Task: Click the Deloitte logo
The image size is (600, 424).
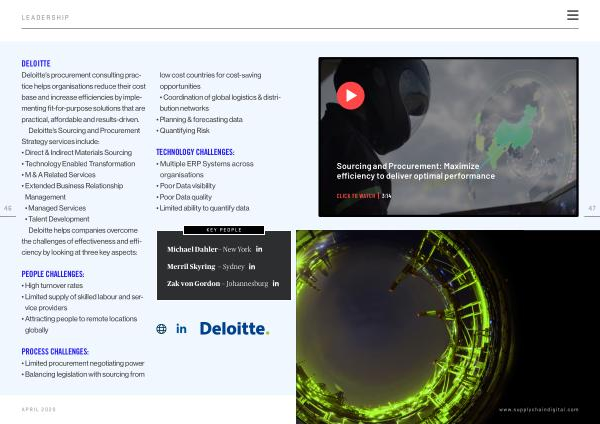Action: coord(235,328)
